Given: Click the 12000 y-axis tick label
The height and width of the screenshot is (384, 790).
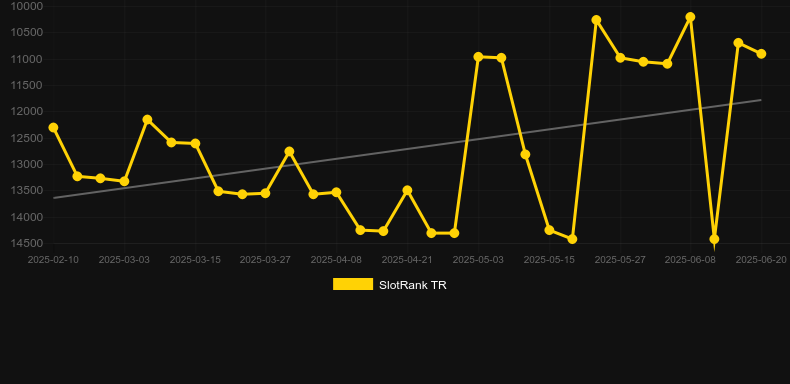Looking at the screenshot, I should [x=27, y=111].
